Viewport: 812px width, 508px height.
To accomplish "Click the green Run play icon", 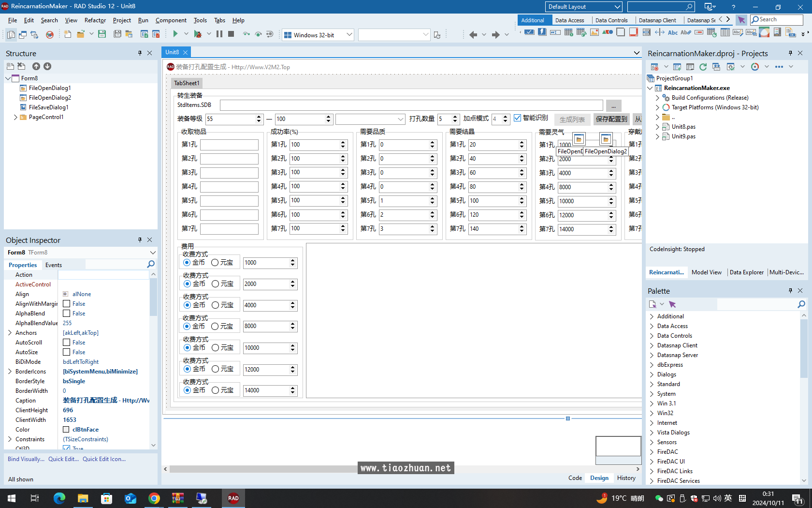I will 175,34.
